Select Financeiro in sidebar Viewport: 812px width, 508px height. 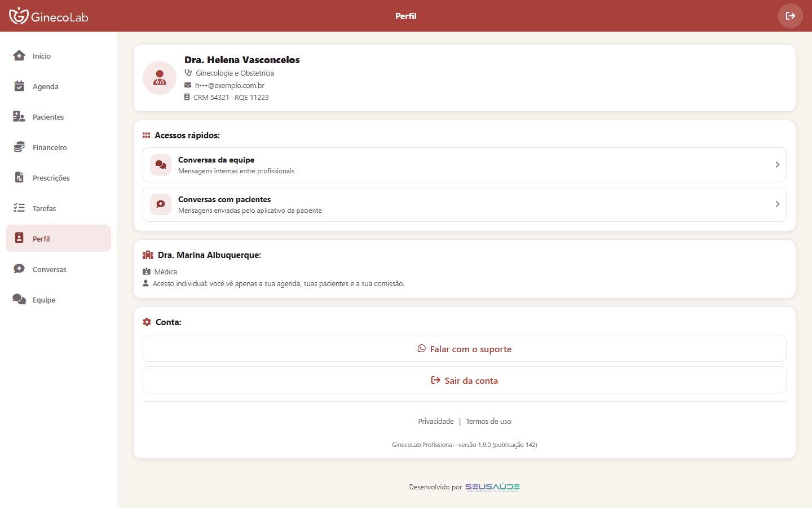pos(58,147)
